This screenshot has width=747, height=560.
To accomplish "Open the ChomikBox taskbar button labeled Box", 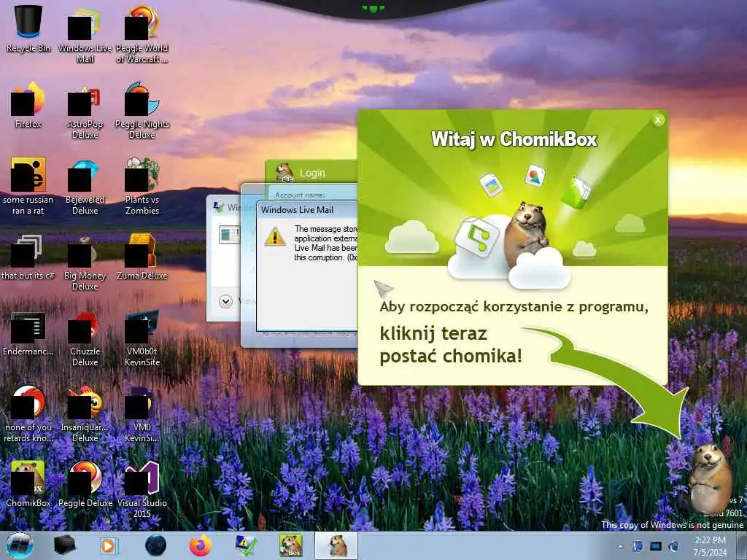I will [x=290, y=545].
